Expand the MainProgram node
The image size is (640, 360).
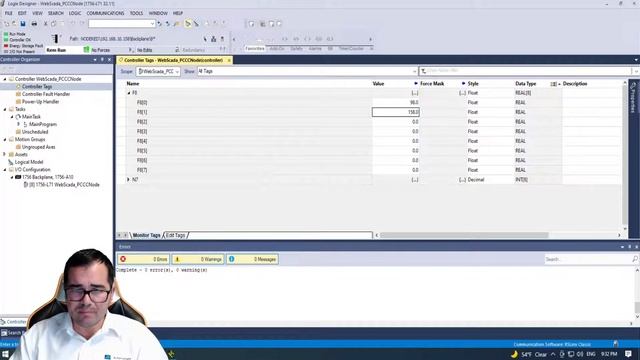tap(18, 124)
